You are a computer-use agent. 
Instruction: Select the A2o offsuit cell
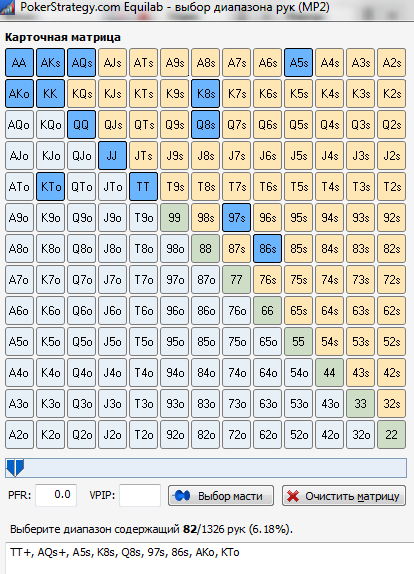19,435
